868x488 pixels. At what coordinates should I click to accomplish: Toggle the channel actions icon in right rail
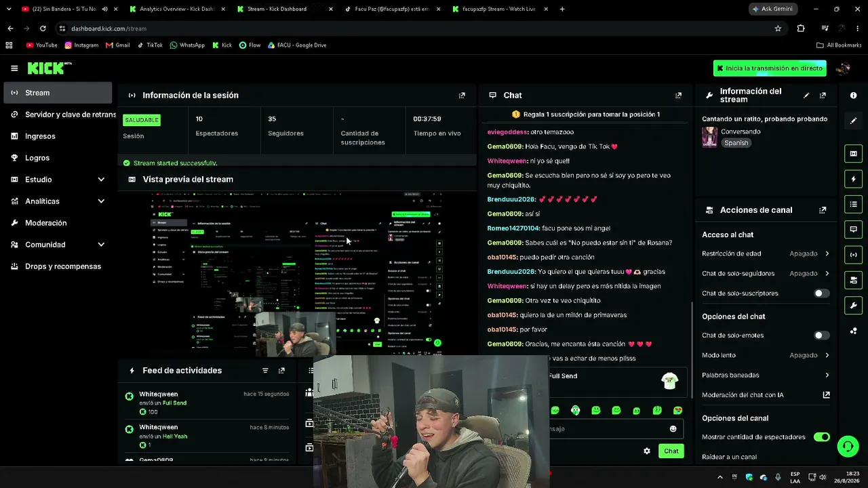[853, 280]
